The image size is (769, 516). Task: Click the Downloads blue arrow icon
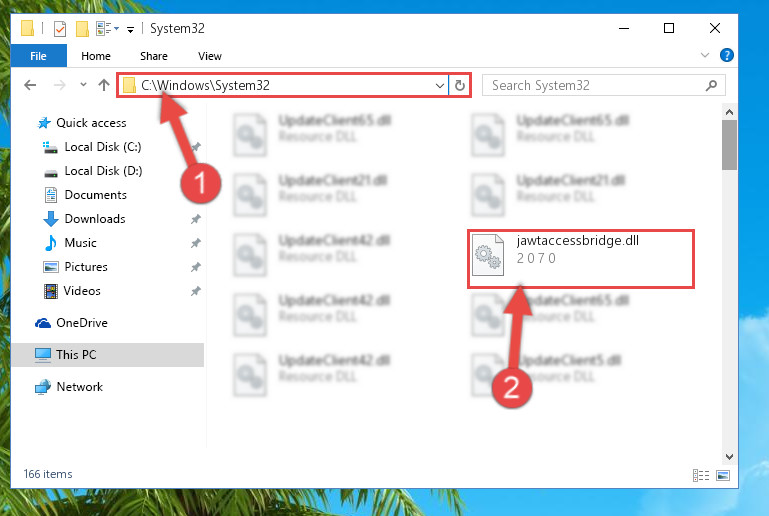click(x=51, y=219)
